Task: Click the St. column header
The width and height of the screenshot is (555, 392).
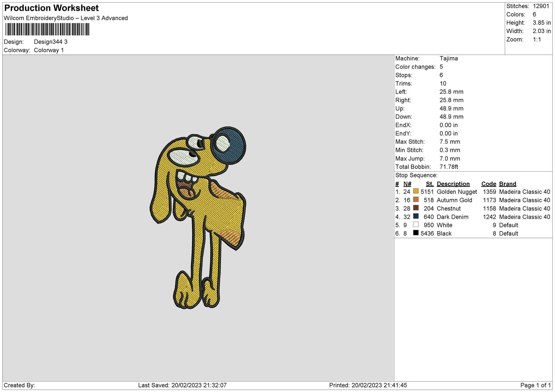Action: pyautogui.click(x=429, y=184)
